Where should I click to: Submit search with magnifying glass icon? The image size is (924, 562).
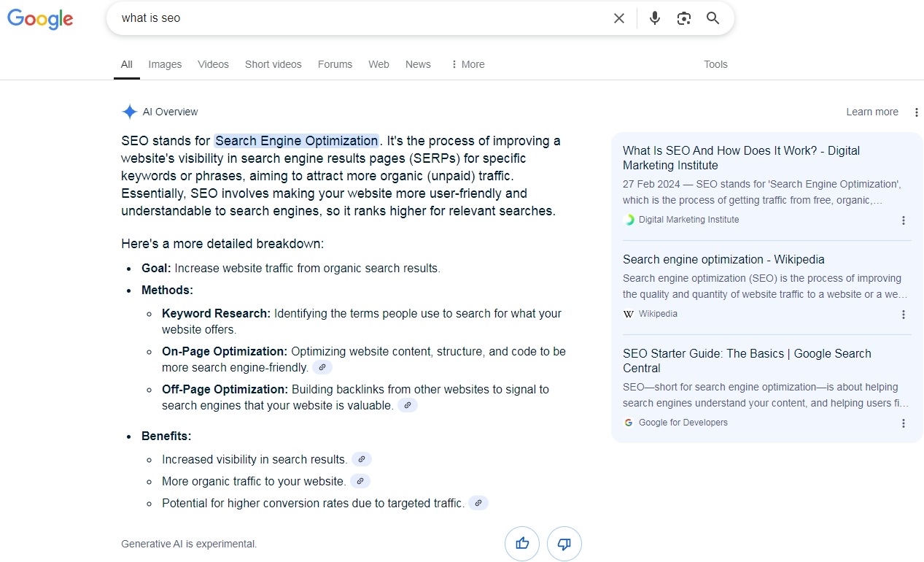(x=713, y=18)
